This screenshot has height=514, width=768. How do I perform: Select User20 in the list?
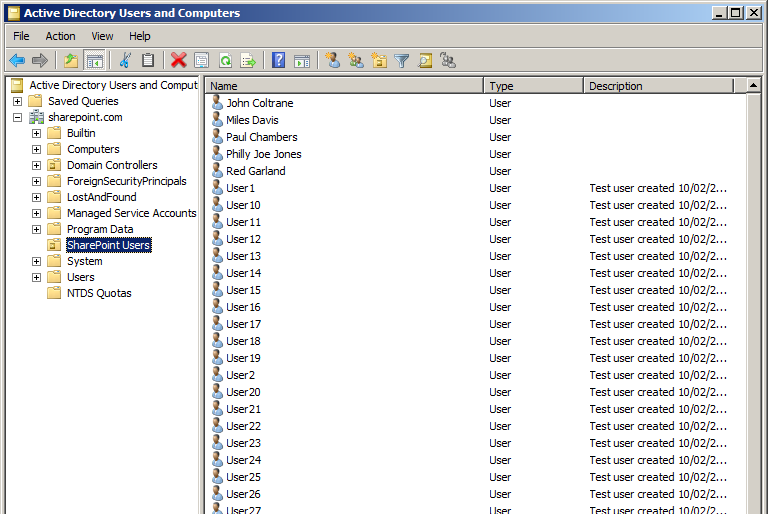tap(243, 392)
